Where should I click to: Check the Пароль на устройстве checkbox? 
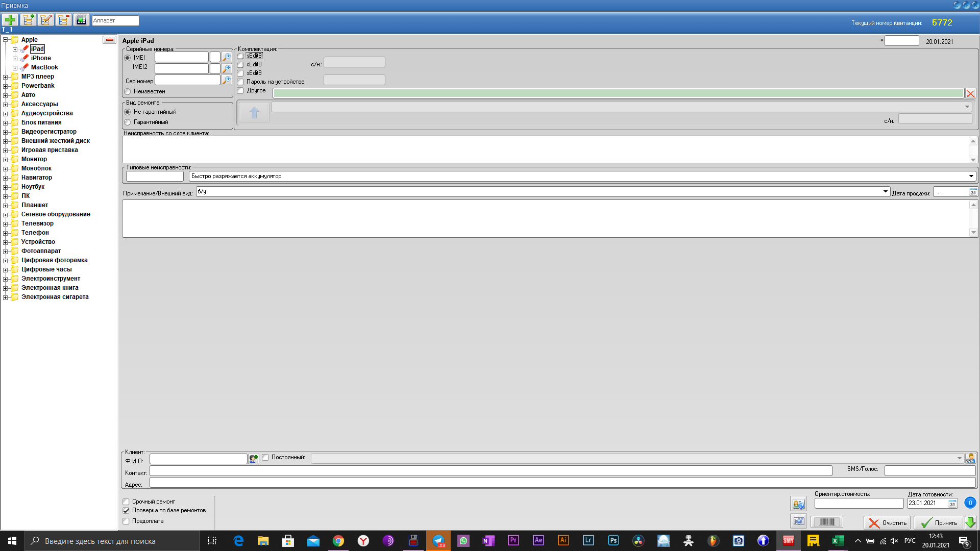(x=240, y=82)
